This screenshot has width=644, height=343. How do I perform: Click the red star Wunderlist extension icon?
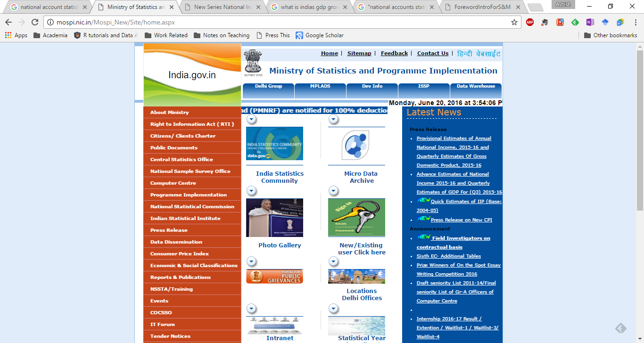click(x=560, y=22)
